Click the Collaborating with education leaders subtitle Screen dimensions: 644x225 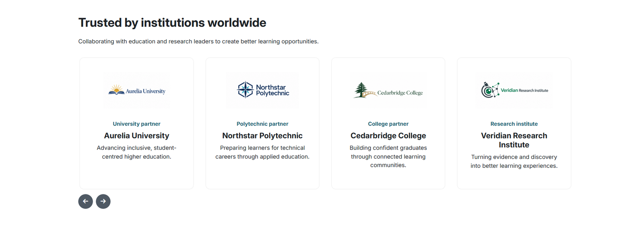198,41
